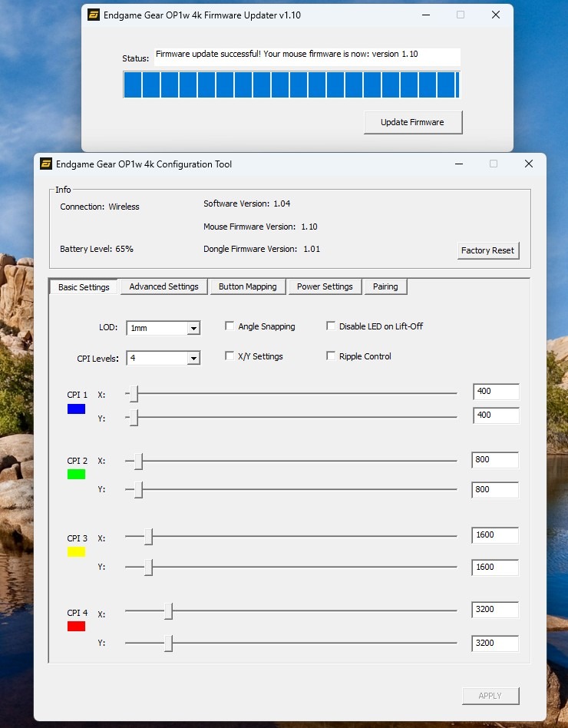
Task: Click the firmware update Status message field
Action: tap(307, 57)
